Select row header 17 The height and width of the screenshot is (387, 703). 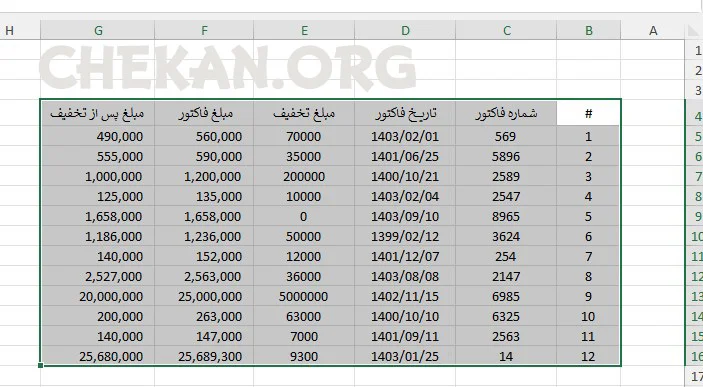click(x=694, y=376)
